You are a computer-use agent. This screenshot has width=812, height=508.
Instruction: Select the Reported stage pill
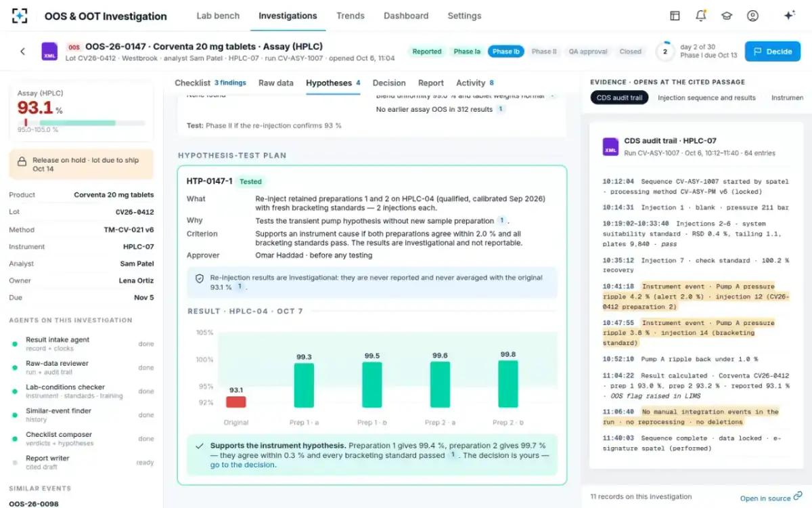pos(427,51)
